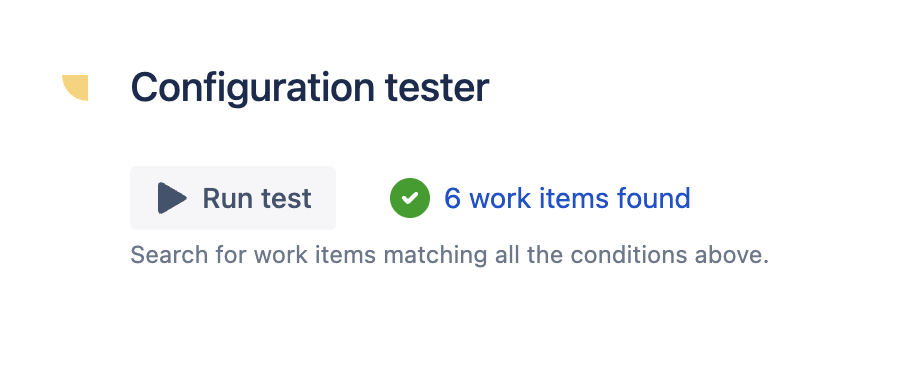Screen dimensions: 924x382
Task: Click the word tester in the heading
Action: pyautogui.click(x=437, y=88)
